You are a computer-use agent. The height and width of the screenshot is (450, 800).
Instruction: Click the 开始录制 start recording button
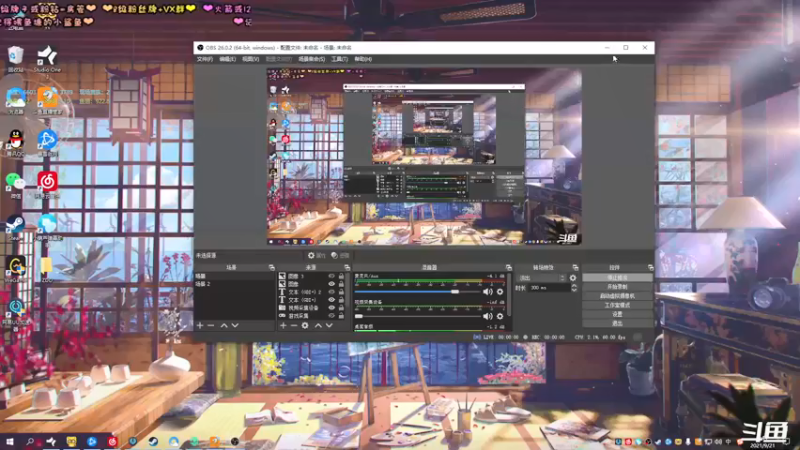pos(617,287)
